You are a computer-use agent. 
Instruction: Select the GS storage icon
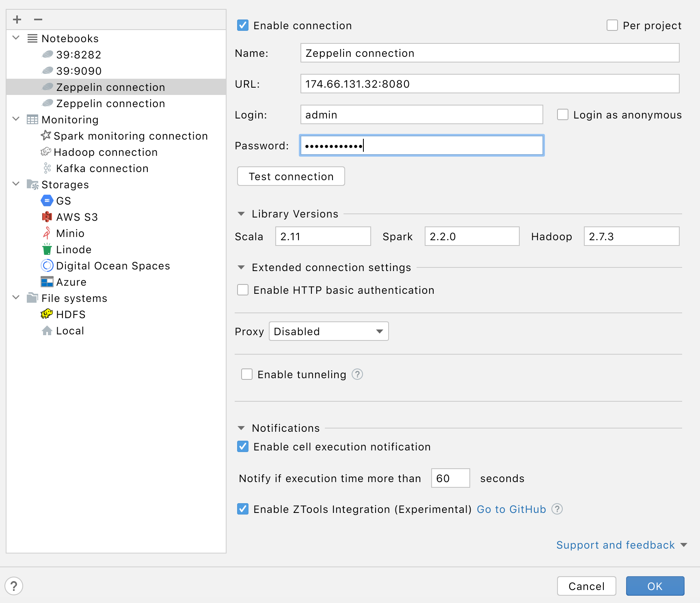click(x=47, y=200)
